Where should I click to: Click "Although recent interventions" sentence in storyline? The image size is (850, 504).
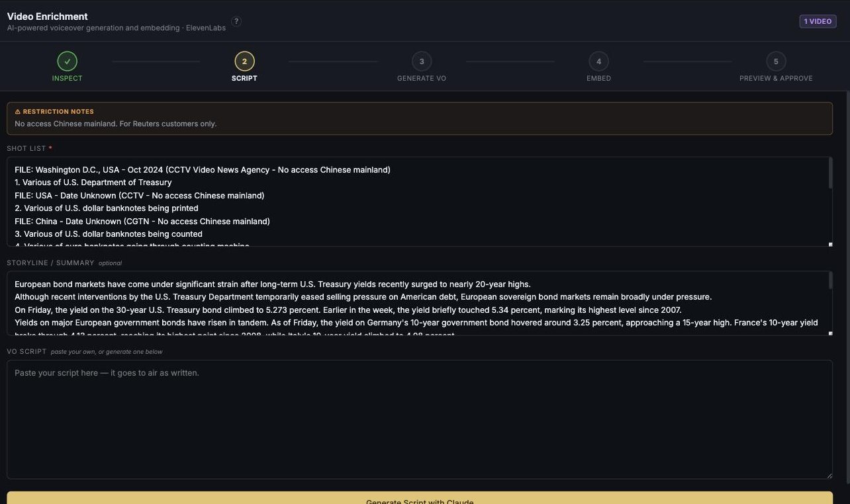pos(363,297)
